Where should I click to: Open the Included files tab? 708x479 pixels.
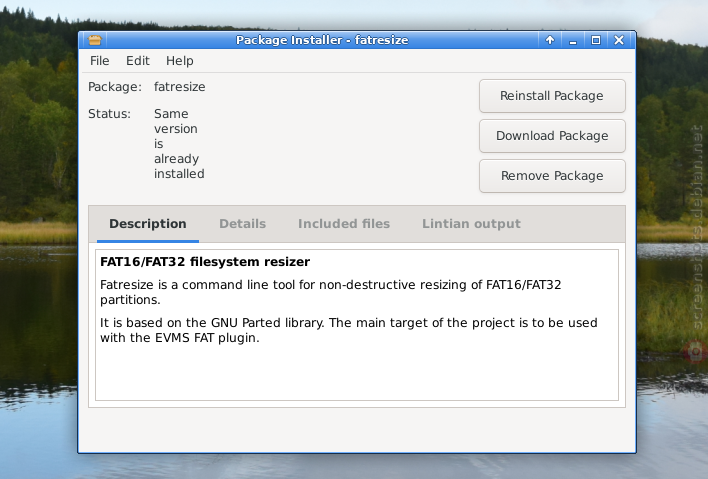click(x=344, y=224)
